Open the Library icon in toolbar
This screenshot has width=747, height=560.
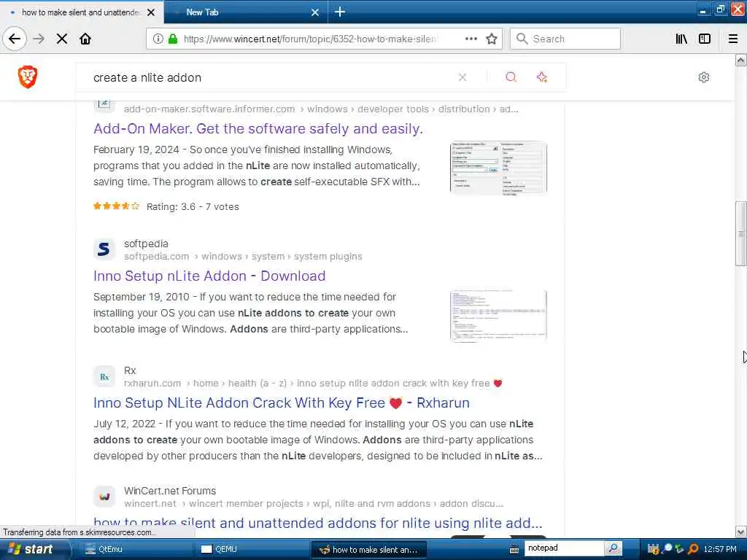coord(681,39)
